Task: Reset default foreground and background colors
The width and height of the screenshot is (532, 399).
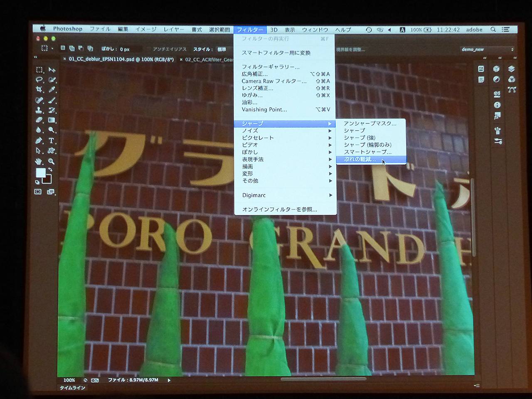Action: click(x=37, y=182)
